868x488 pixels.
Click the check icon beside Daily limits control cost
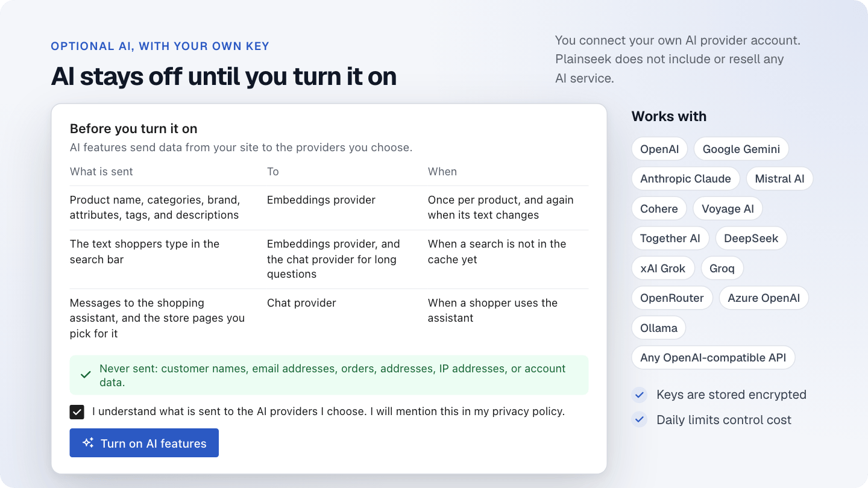[x=639, y=420]
